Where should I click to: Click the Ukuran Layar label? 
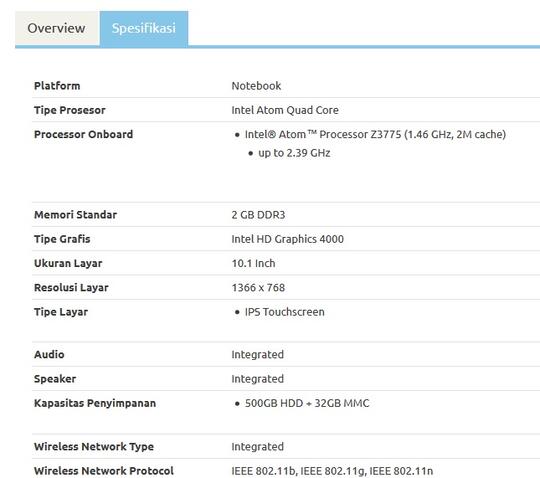coord(68,263)
